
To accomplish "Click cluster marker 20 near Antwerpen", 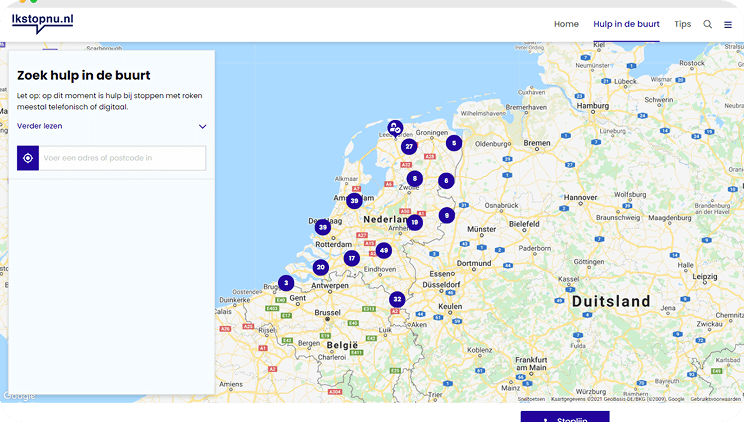I will [x=320, y=267].
